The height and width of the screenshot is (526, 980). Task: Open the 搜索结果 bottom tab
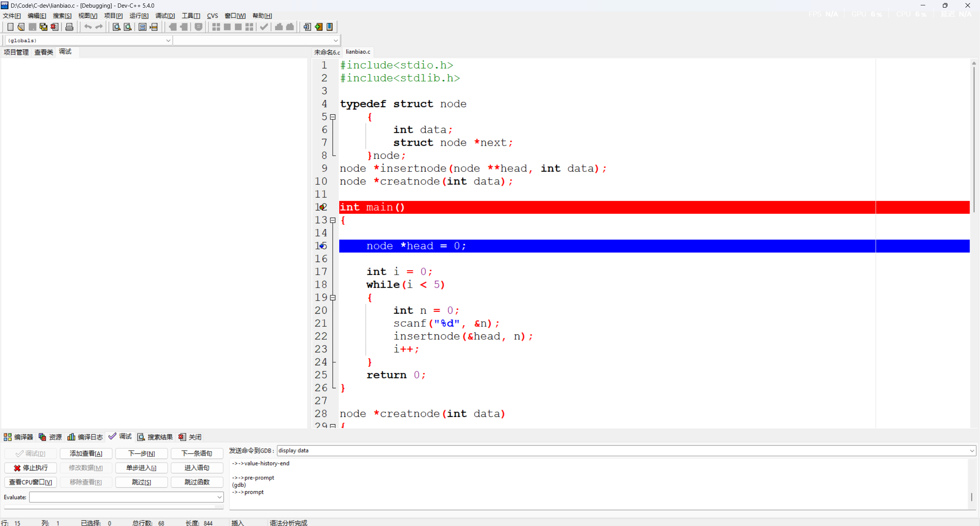[155, 437]
